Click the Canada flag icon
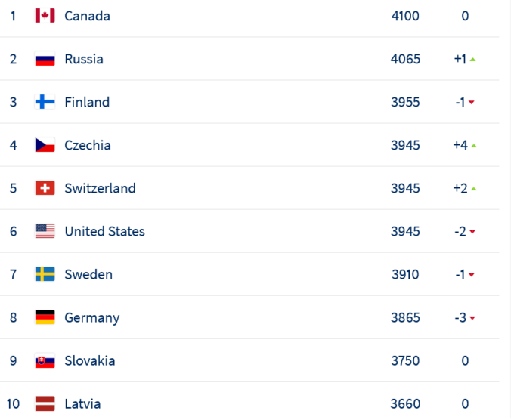This screenshot has width=514, height=420. coord(45,16)
